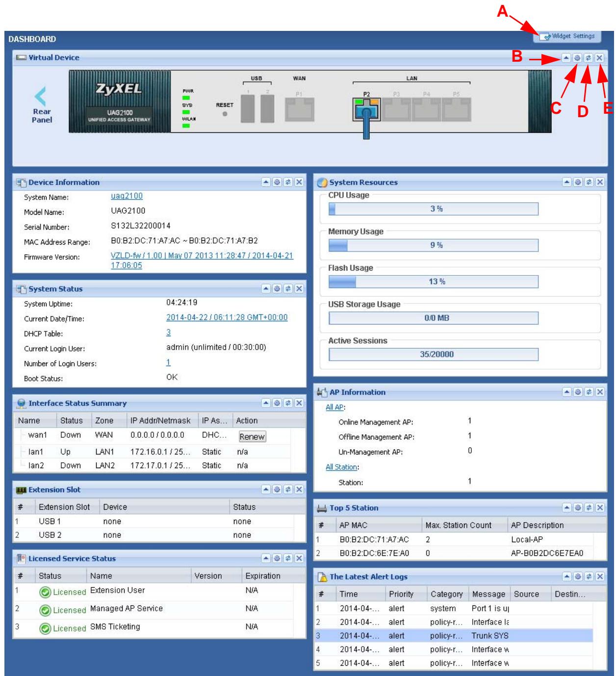616x676 pixels.
Task: Close the Top 5 Station widget
Action: (600, 508)
